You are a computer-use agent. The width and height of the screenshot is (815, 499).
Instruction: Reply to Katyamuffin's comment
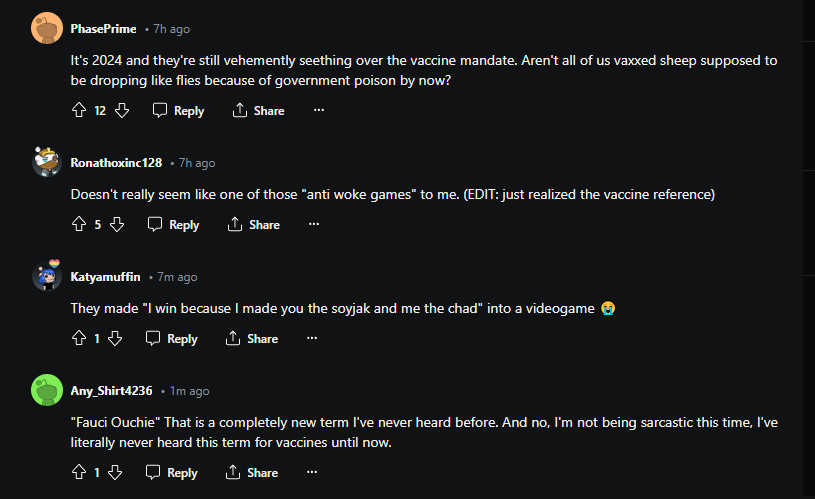click(171, 339)
